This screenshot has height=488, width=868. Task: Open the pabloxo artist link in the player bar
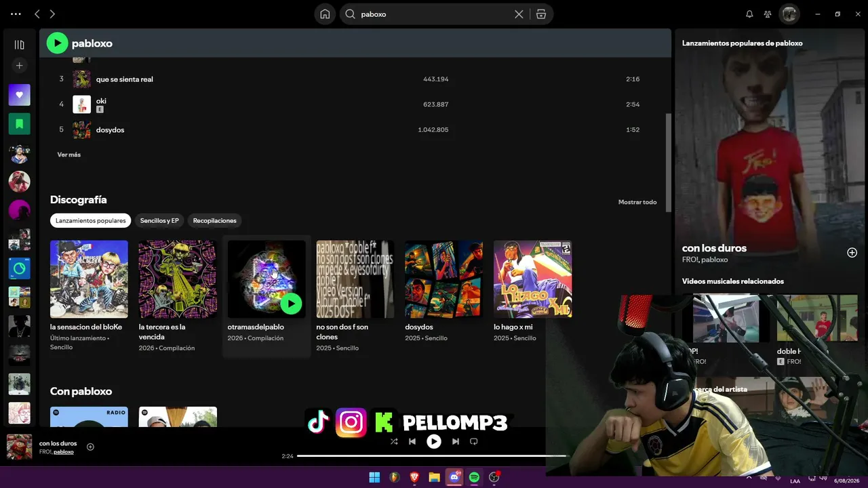(x=64, y=451)
